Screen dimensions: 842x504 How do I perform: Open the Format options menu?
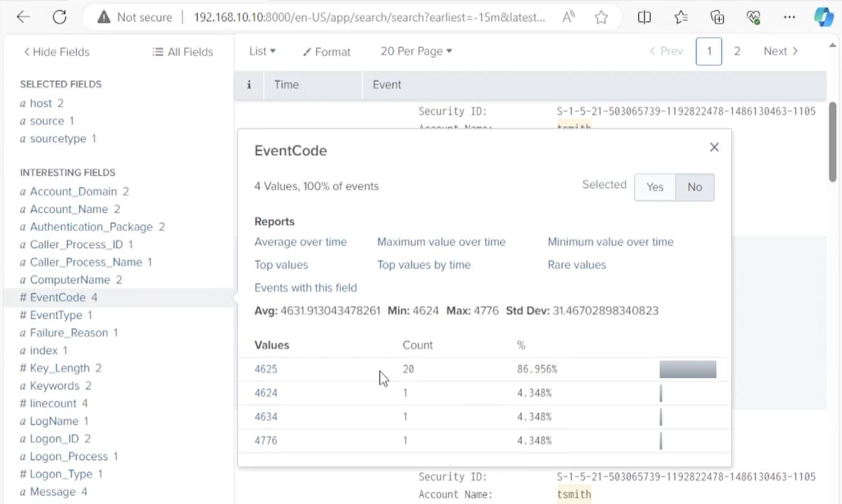click(x=327, y=52)
